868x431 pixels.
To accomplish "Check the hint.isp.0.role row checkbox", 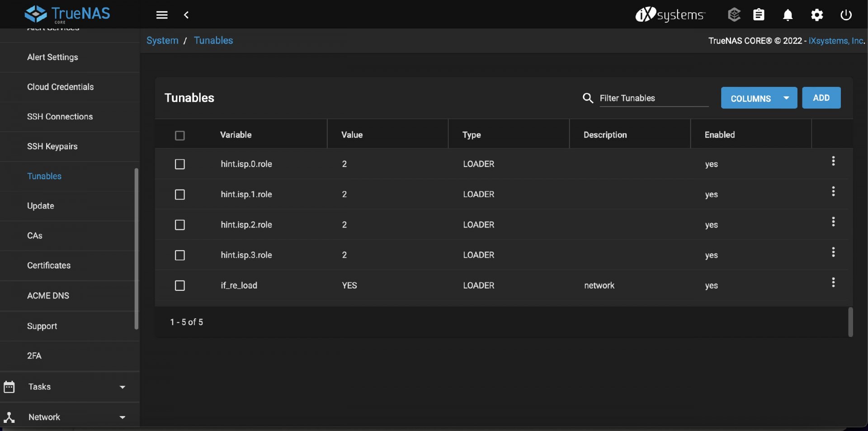I will (x=180, y=164).
